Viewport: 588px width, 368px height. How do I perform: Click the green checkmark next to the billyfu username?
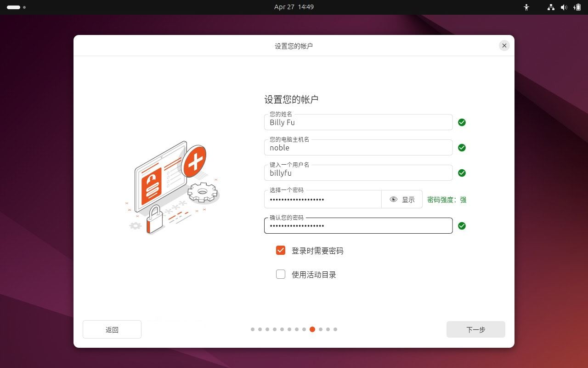click(x=462, y=173)
